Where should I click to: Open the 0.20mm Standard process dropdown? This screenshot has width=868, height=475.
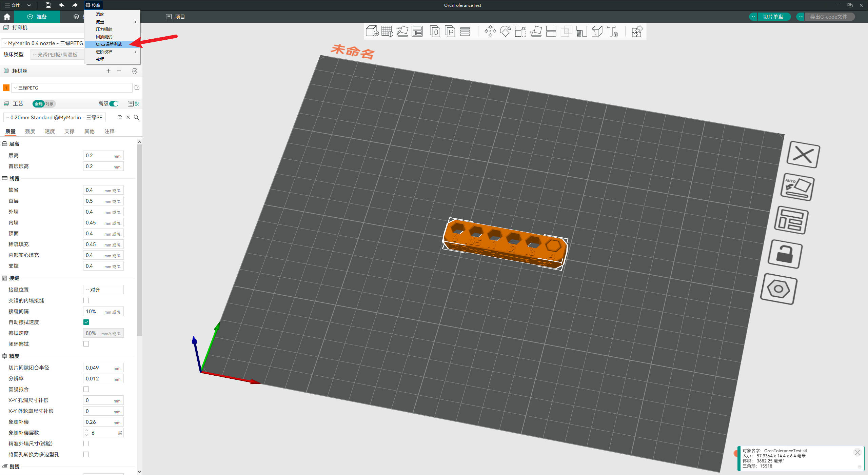(55, 117)
